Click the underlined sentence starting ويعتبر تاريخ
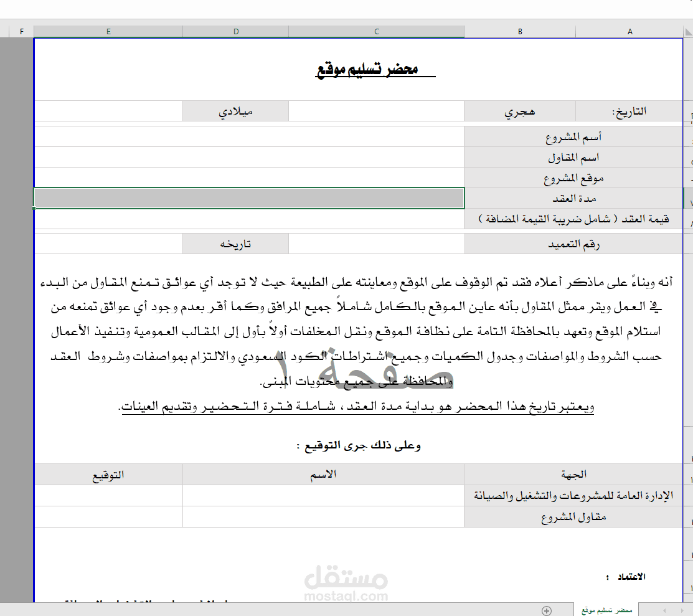Screen dimensions: 693x616 tap(356, 406)
